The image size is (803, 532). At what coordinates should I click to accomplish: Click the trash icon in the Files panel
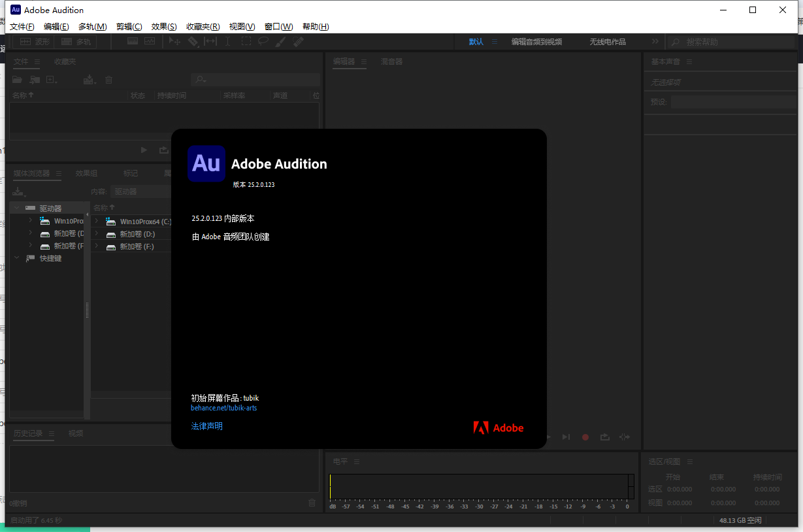click(x=108, y=79)
